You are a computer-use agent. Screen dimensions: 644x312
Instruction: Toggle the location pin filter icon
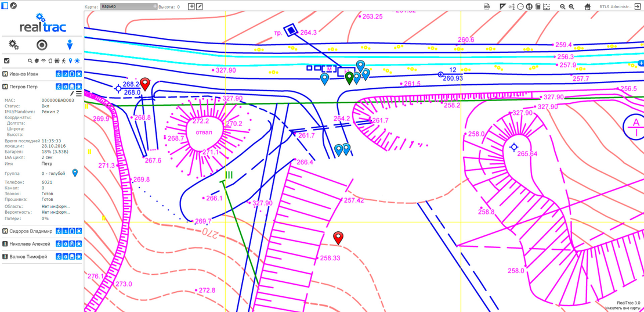coord(70,60)
